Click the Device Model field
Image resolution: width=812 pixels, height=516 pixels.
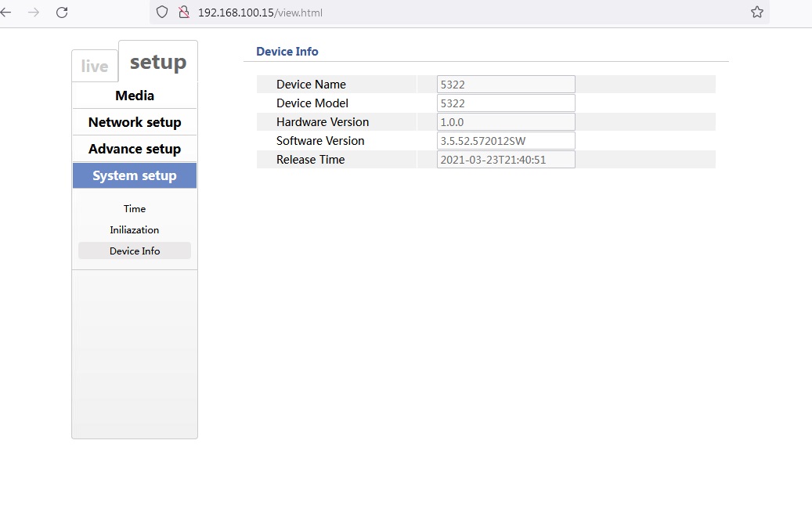click(506, 103)
